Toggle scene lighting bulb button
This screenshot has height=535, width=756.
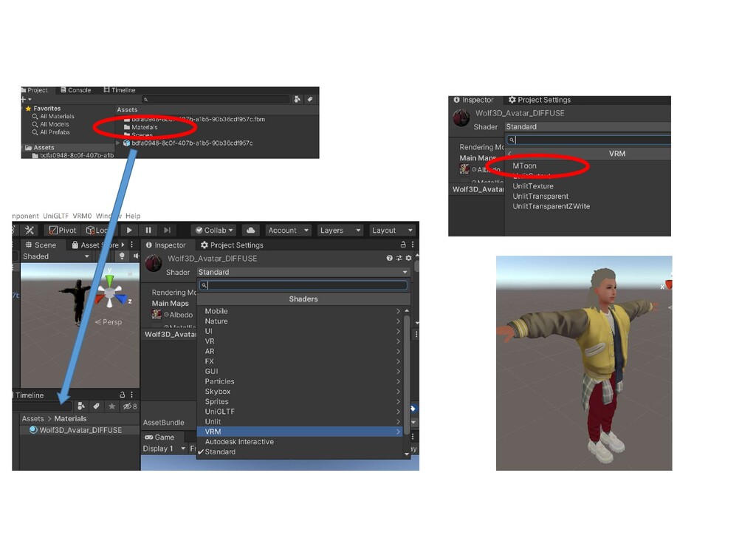(x=122, y=256)
